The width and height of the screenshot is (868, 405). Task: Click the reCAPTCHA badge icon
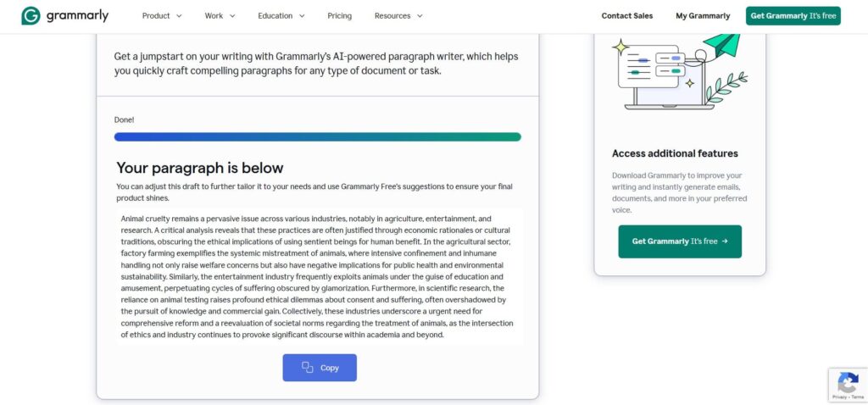click(848, 382)
